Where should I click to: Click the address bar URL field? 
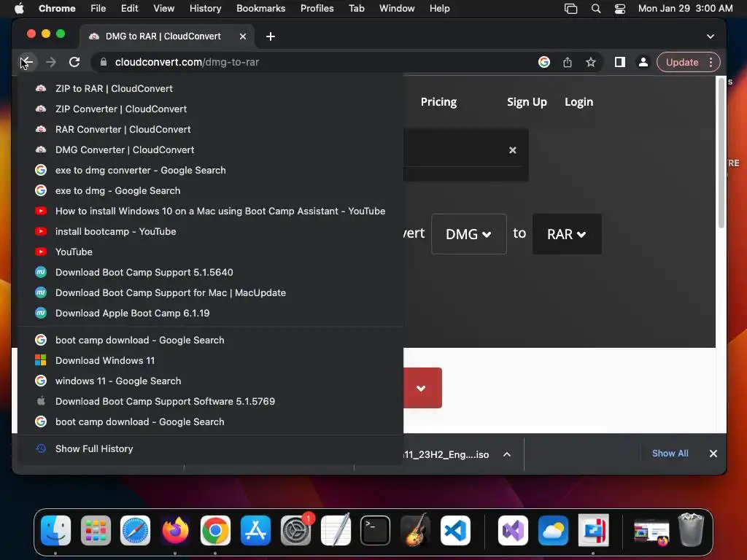tap(314, 63)
